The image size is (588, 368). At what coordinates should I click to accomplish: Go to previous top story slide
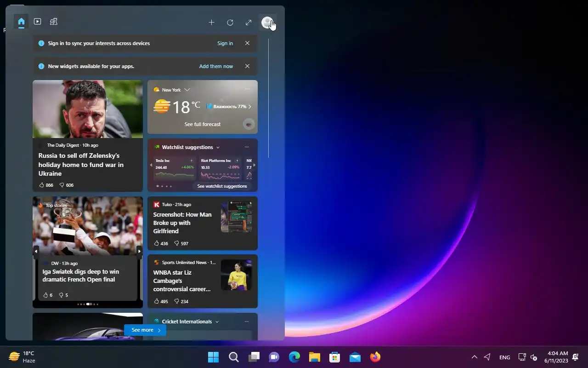click(36, 251)
